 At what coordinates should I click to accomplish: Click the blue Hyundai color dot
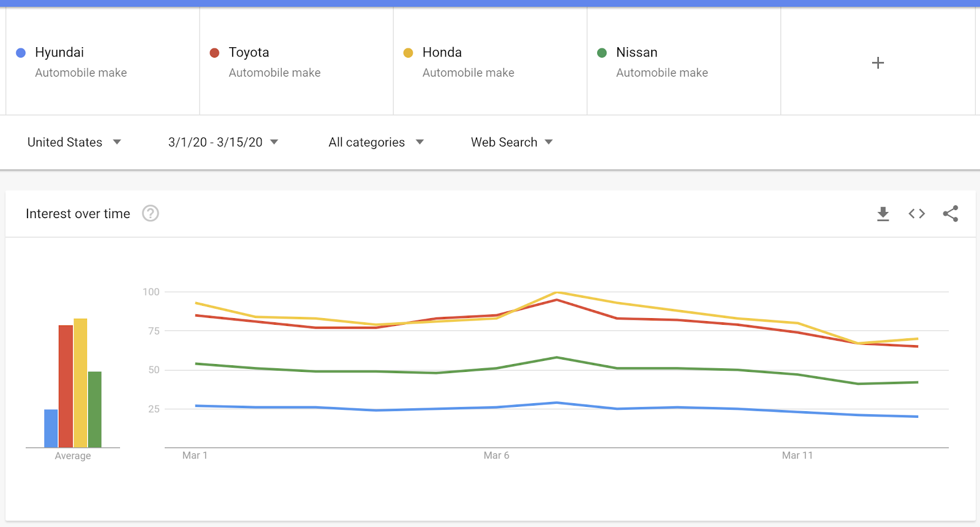pyautogui.click(x=21, y=53)
